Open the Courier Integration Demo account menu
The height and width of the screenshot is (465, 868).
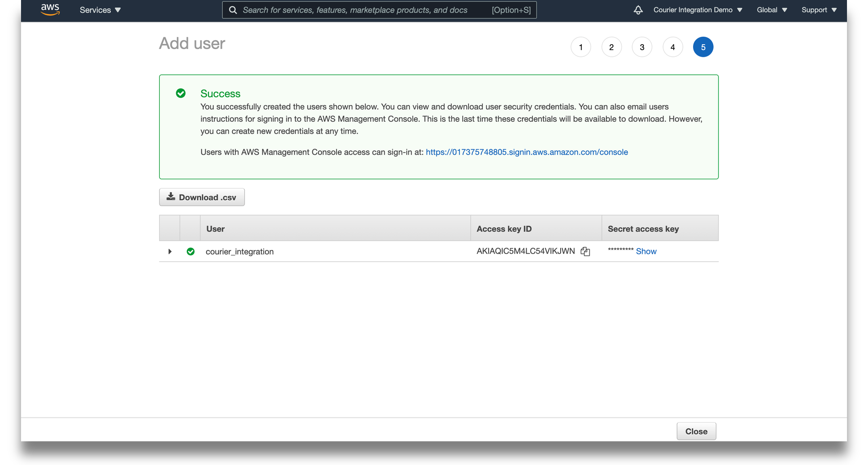698,10
